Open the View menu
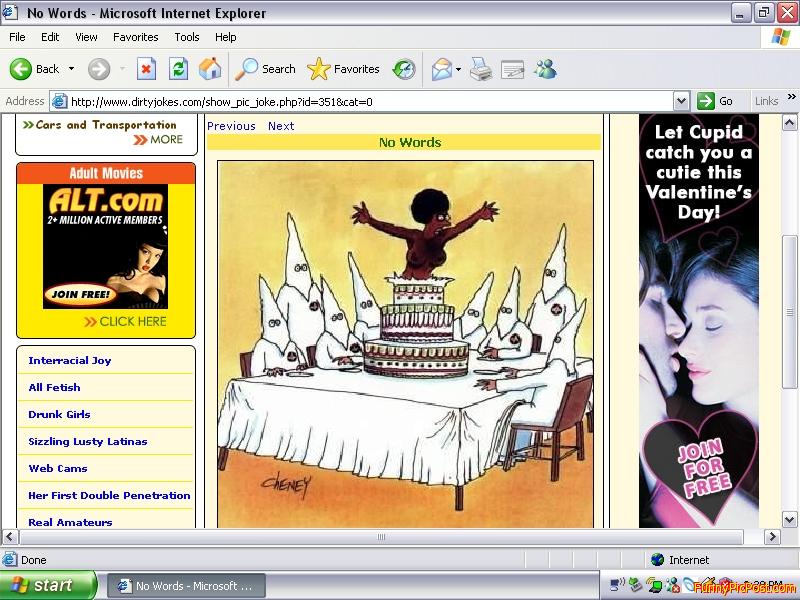This screenshot has height=600, width=800. (x=86, y=37)
